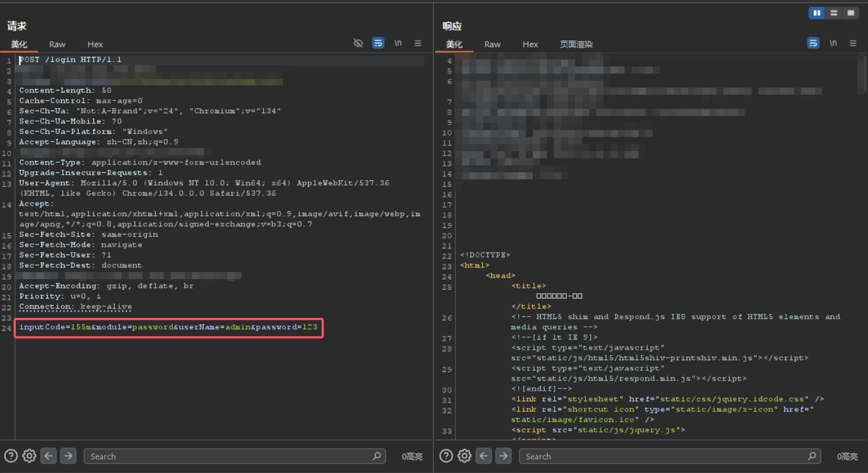868x473 pixels.
Task: Click the Cache-Control: max-age=0 header
Action: pos(81,101)
